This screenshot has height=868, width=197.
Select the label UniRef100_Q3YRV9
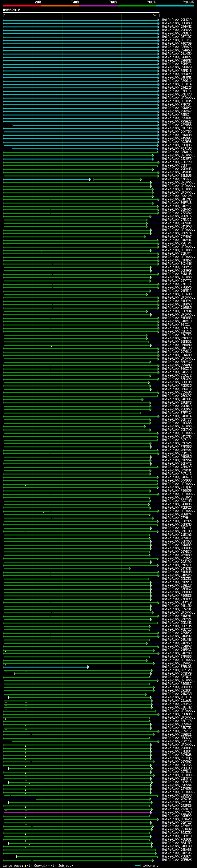pos(177,826)
